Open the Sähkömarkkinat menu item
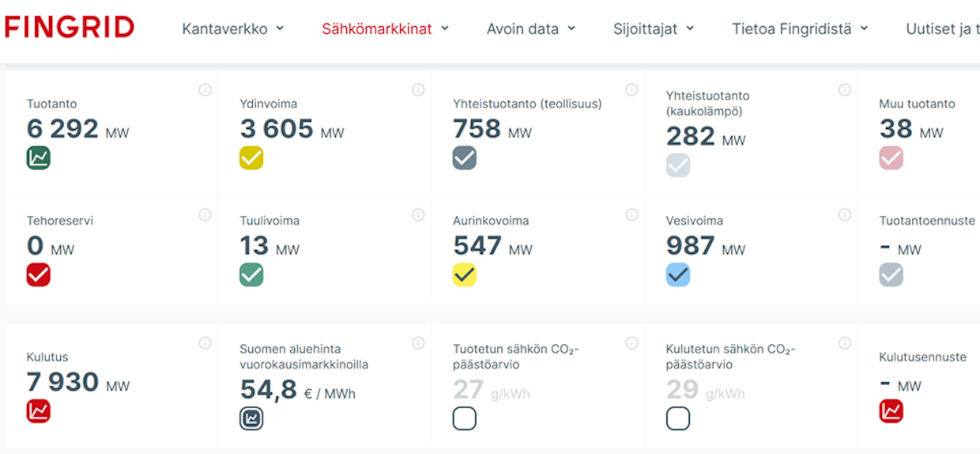Viewport: 980px width, 454px height. tap(385, 29)
